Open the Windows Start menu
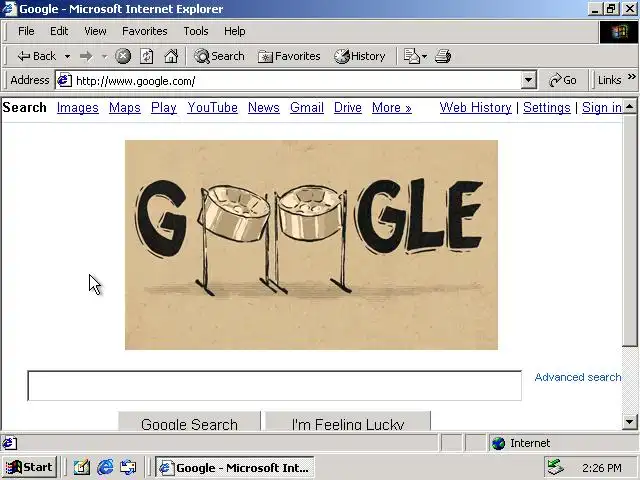Screen dimensions: 640x480 [29, 467]
